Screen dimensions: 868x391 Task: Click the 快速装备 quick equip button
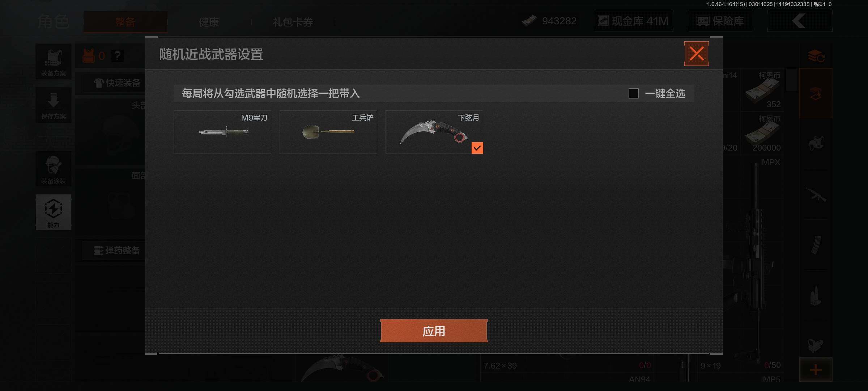118,83
